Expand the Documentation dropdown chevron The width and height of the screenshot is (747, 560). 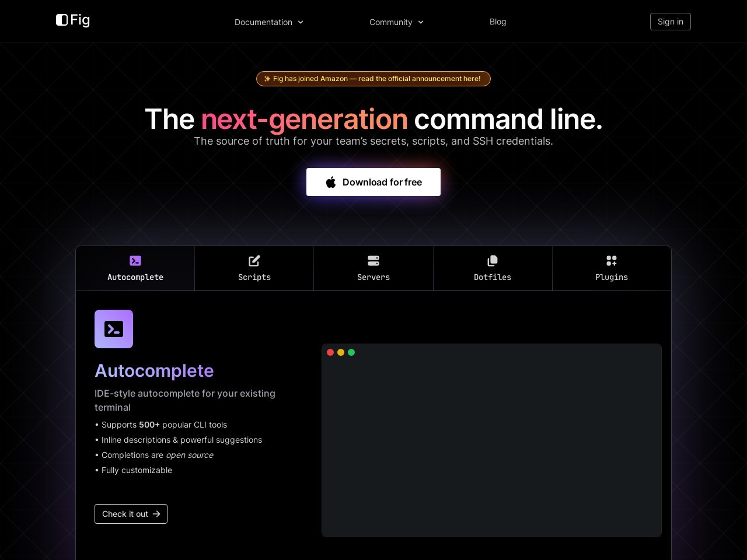click(x=301, y=22)
